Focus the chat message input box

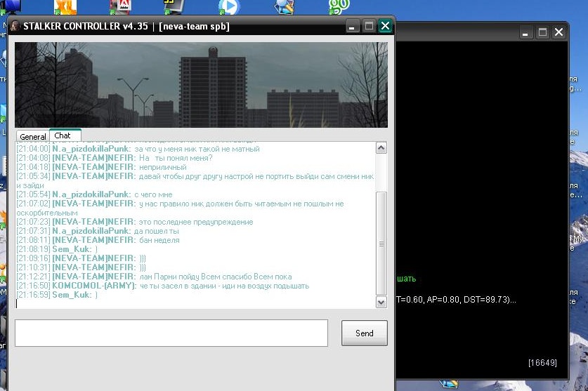[171, 333]
